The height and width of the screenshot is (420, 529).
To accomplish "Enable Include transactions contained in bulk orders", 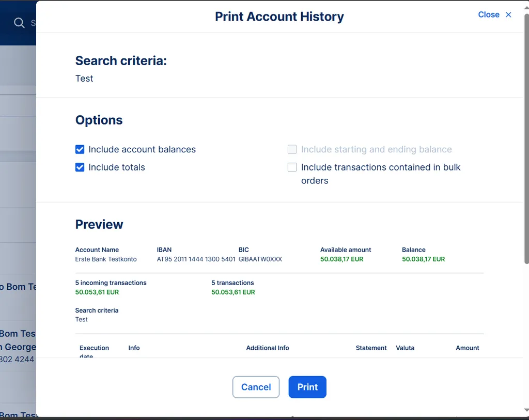I will 292,167.
